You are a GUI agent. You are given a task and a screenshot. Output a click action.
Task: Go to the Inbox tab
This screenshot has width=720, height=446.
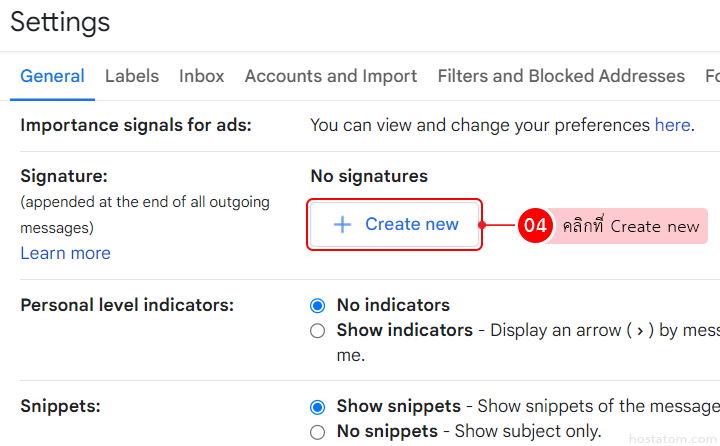[202, 76]
